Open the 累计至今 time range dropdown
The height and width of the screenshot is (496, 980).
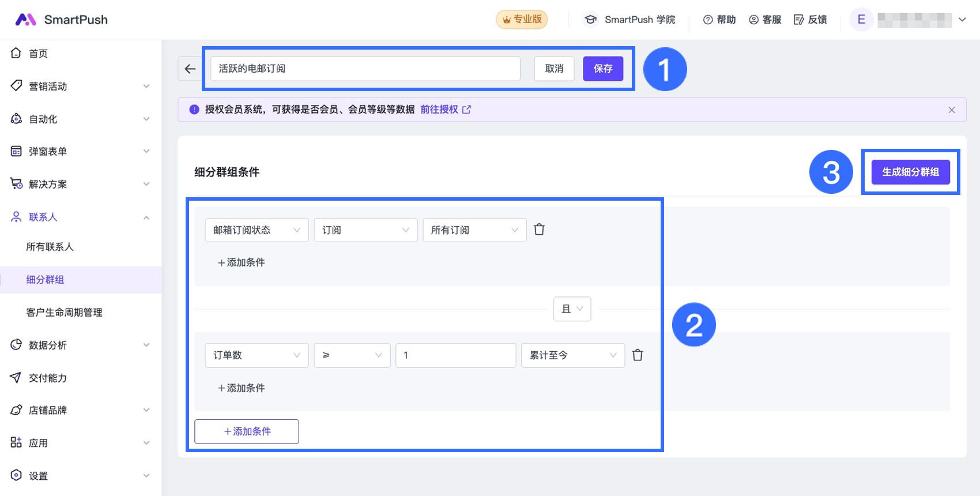[x=573, y=355]
